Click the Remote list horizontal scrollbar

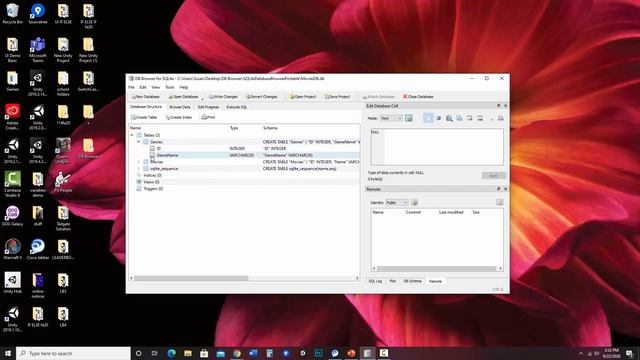point(437,269)
